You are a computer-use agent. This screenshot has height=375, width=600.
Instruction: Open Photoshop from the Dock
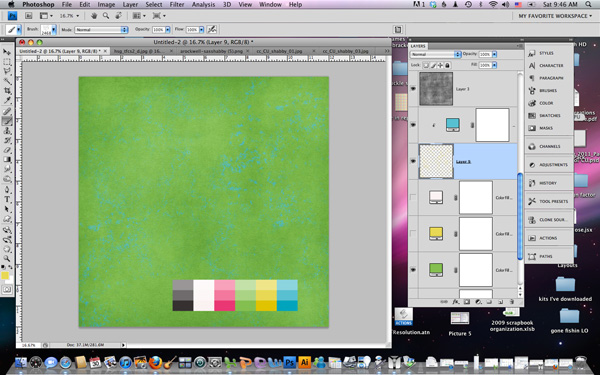point(290,362)
